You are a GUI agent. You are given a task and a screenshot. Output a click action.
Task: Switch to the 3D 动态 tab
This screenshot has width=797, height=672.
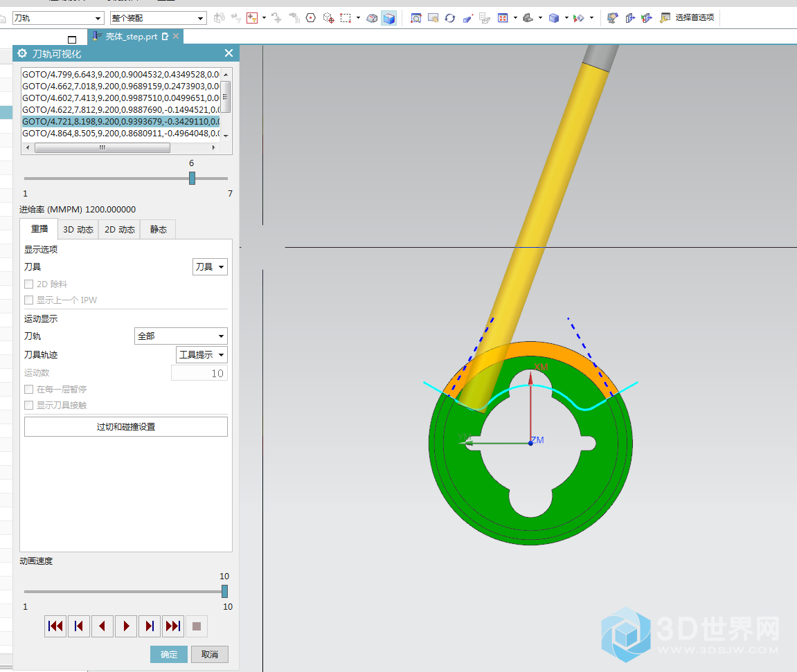pos(78,230)
